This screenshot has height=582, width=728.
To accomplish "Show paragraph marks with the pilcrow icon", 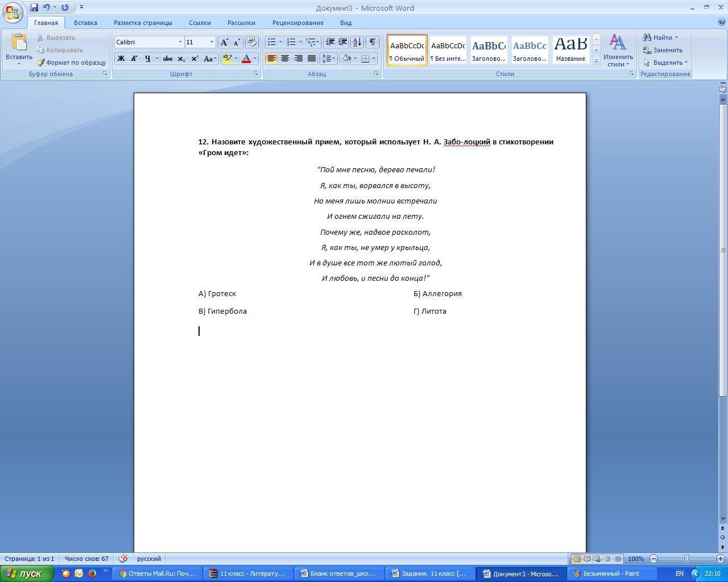I will coord(372,42).
